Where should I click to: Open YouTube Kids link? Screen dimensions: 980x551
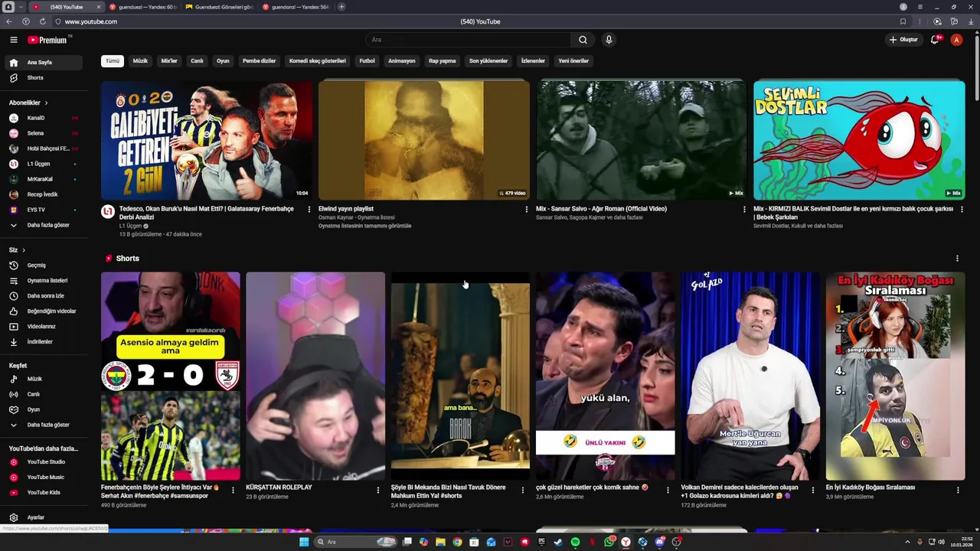(x=44, y=493)
